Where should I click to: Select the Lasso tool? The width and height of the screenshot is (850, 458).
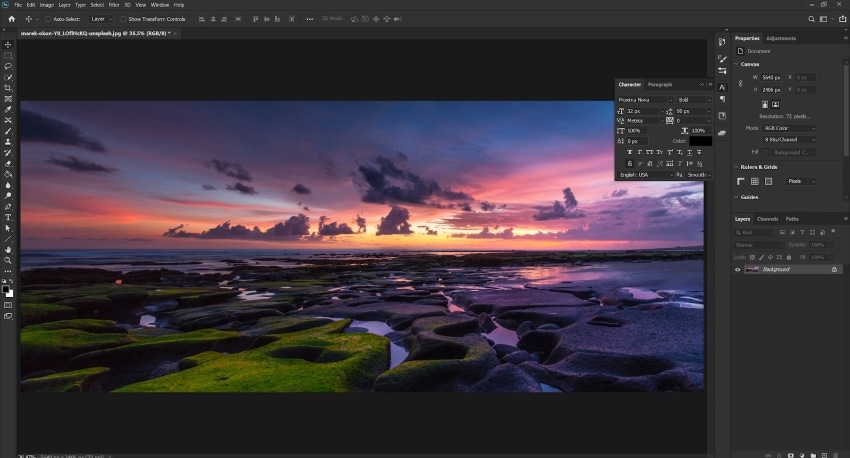point(8,66)
